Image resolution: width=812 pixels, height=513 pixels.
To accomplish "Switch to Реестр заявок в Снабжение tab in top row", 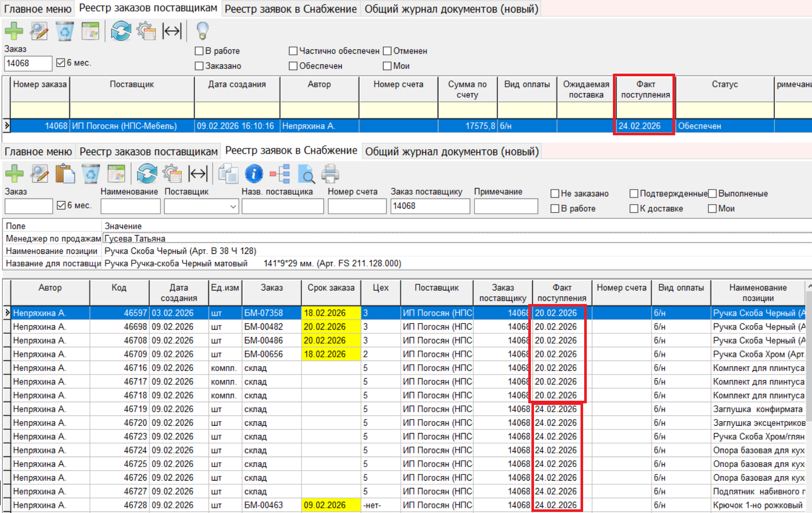I will point(291,9).
